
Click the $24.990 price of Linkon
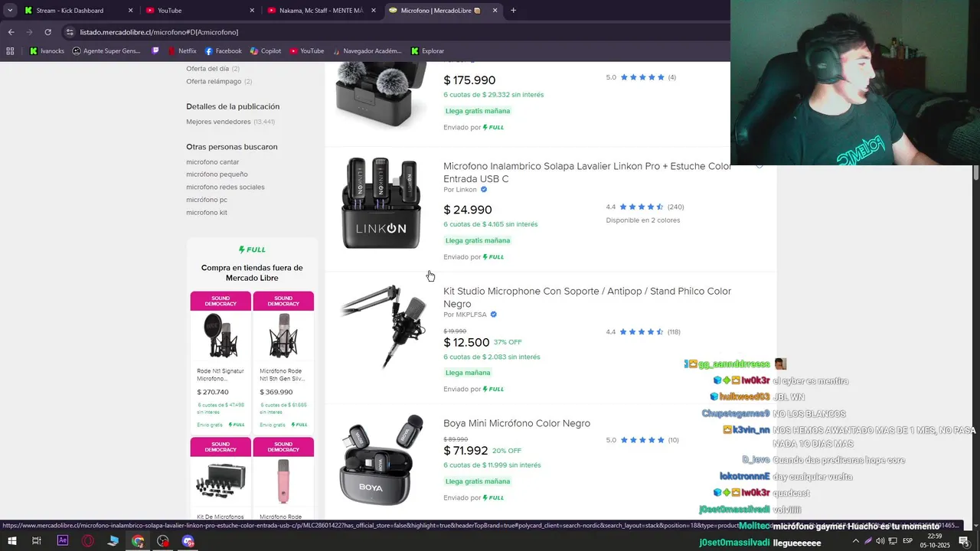(468, 210)
